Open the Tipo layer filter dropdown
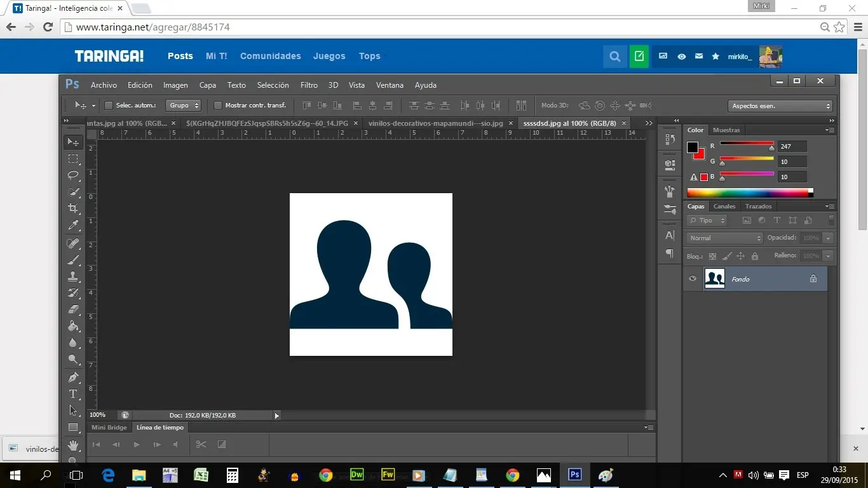 tap(707, 220)
